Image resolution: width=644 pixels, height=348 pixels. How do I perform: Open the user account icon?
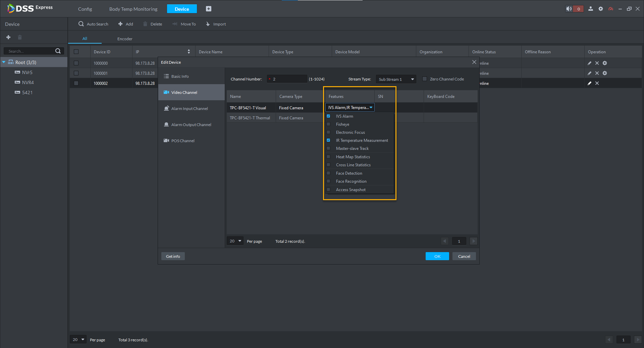point(591,9)
